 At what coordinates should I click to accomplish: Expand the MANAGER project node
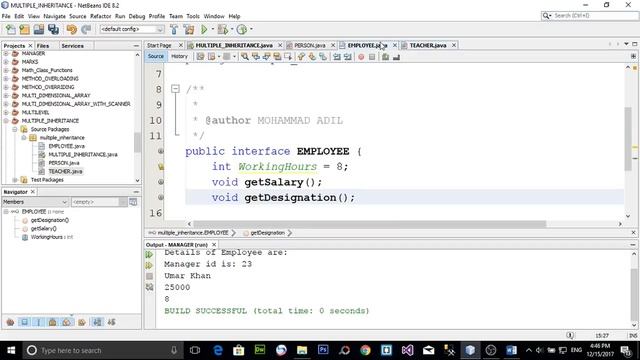[x=6, y=53]
